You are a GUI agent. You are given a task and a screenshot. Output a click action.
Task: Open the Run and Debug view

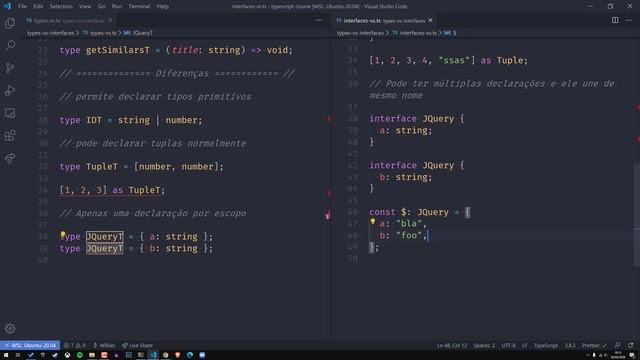10,90
